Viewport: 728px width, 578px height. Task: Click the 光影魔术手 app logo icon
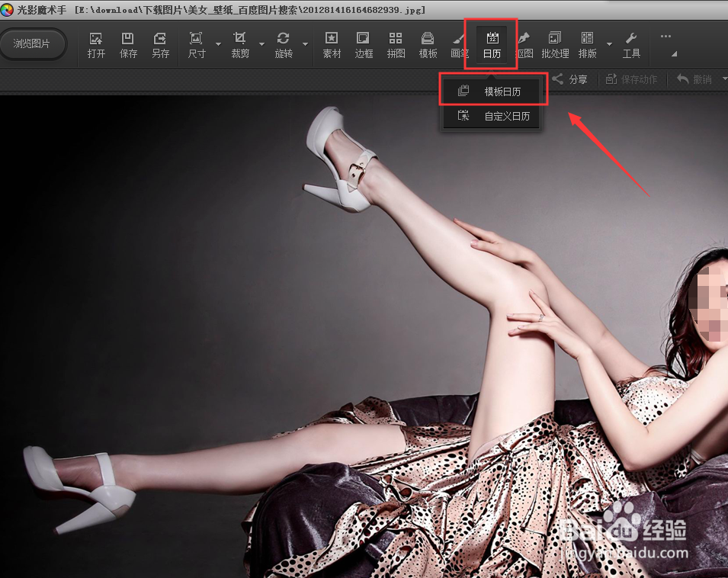click(7, 10)
